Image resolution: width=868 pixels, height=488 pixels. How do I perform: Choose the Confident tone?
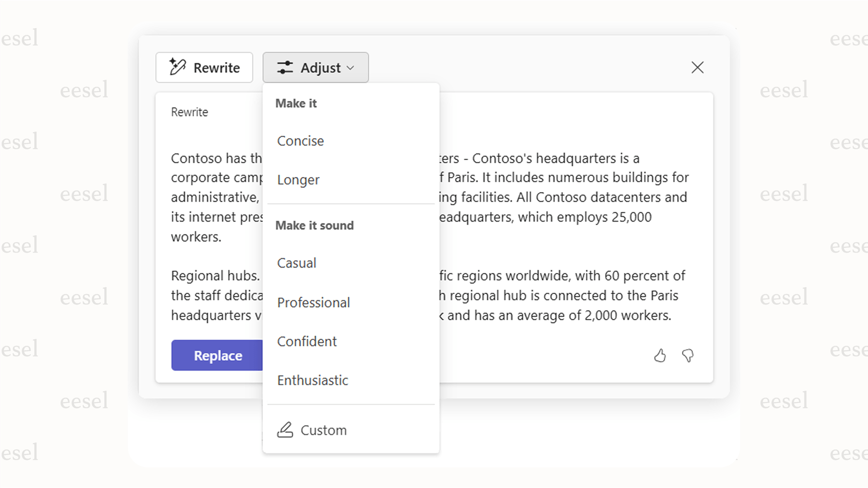tap(307, 341)
